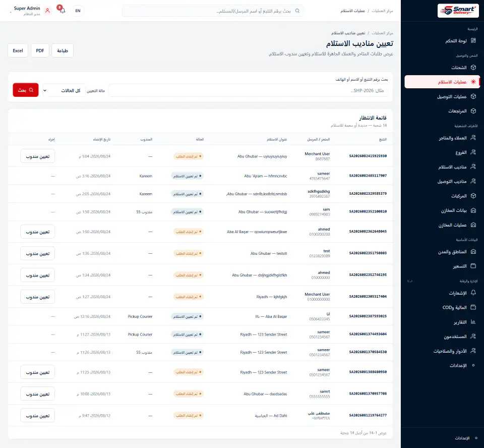484x448 pixels.
Task: Click the branches (الفروع) icon
Action: coord(473,152)
